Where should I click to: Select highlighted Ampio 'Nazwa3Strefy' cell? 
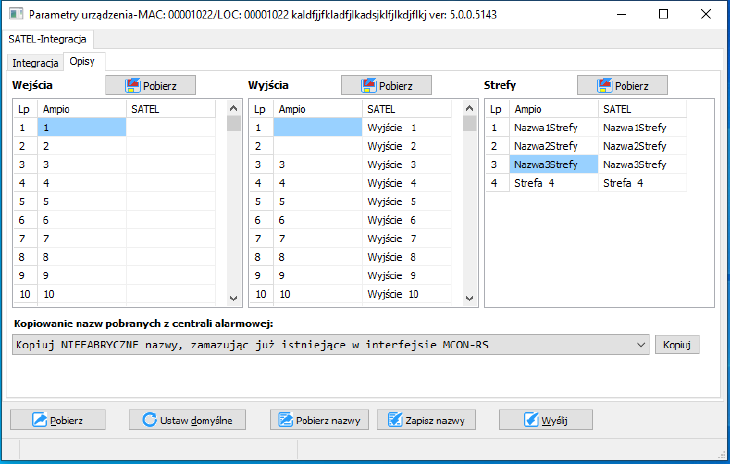pyautogui.click(x=554, y=164)
